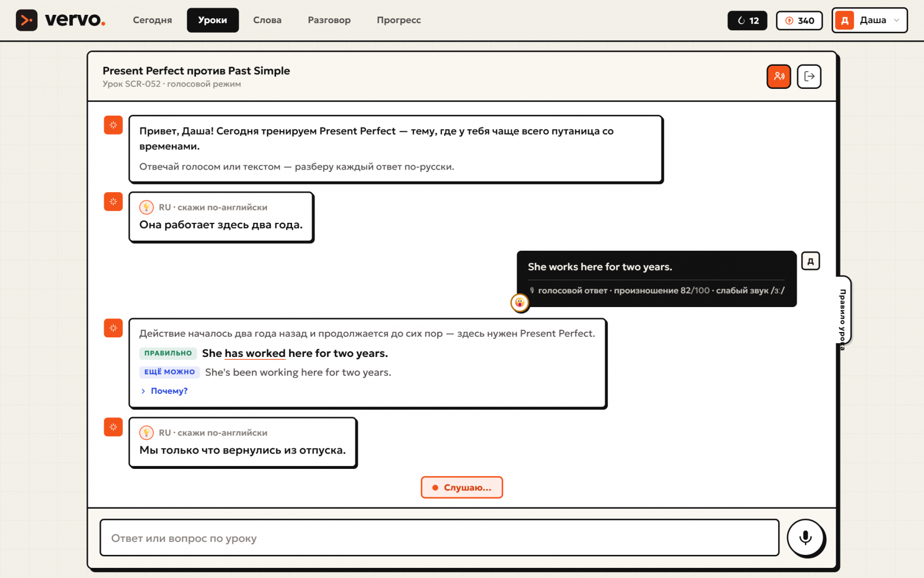Click the answer input field
924x578 pixels.
coord(439,538)
